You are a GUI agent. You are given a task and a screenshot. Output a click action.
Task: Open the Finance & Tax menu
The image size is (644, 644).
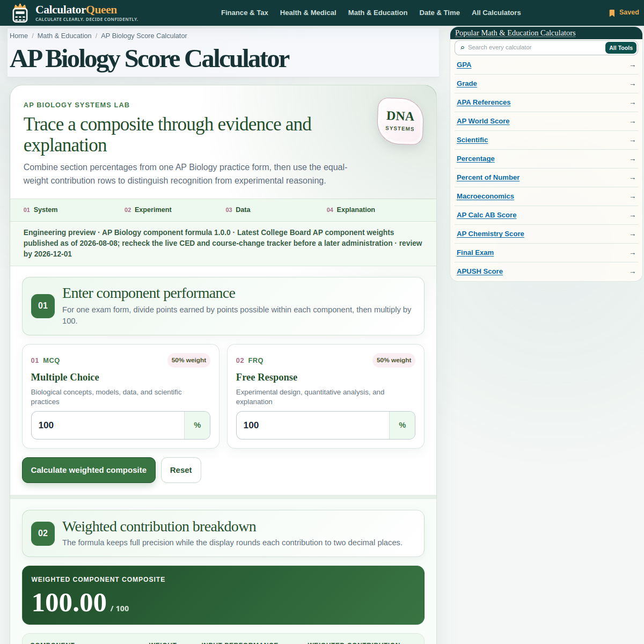[x=245, y=13]
